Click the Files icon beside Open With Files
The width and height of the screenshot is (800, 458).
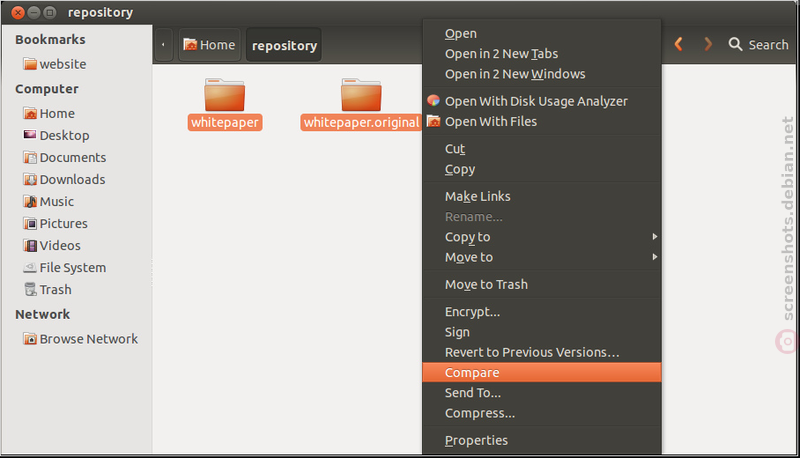434,121
